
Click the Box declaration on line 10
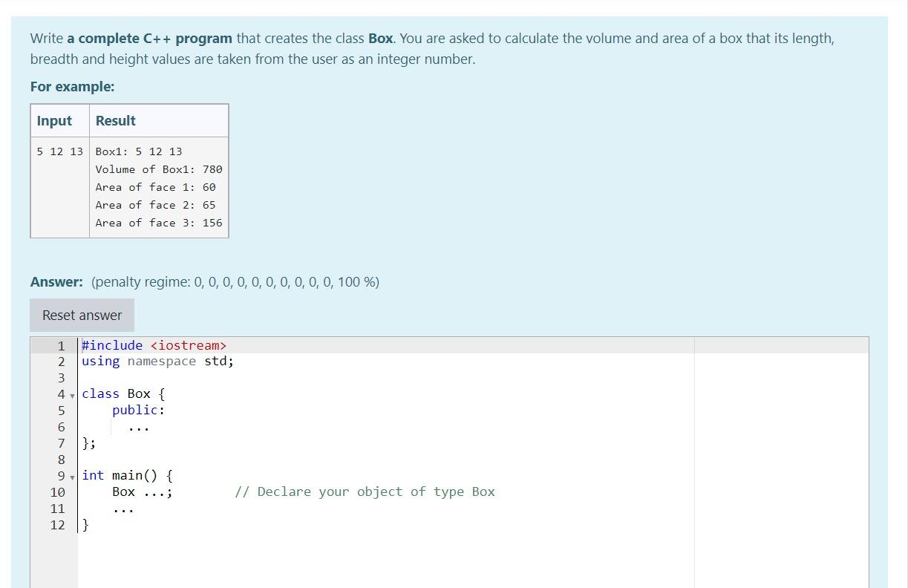[125, 491]
